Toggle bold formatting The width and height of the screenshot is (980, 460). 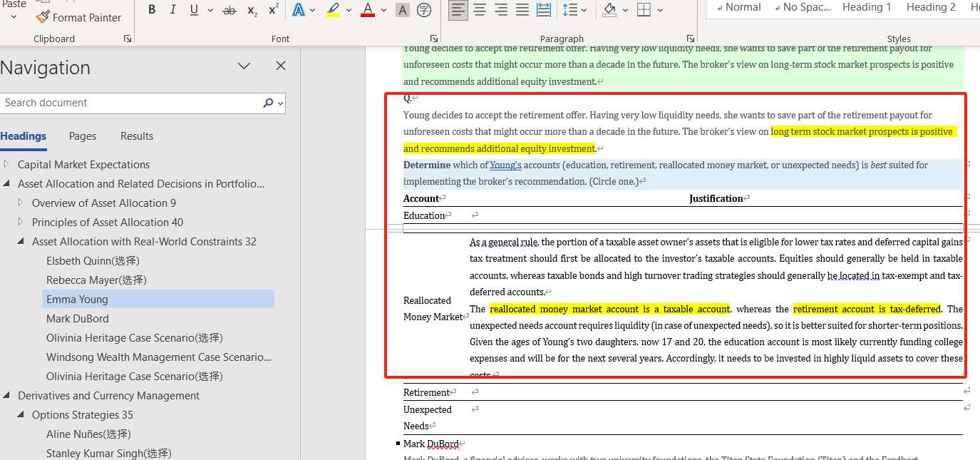152,10
